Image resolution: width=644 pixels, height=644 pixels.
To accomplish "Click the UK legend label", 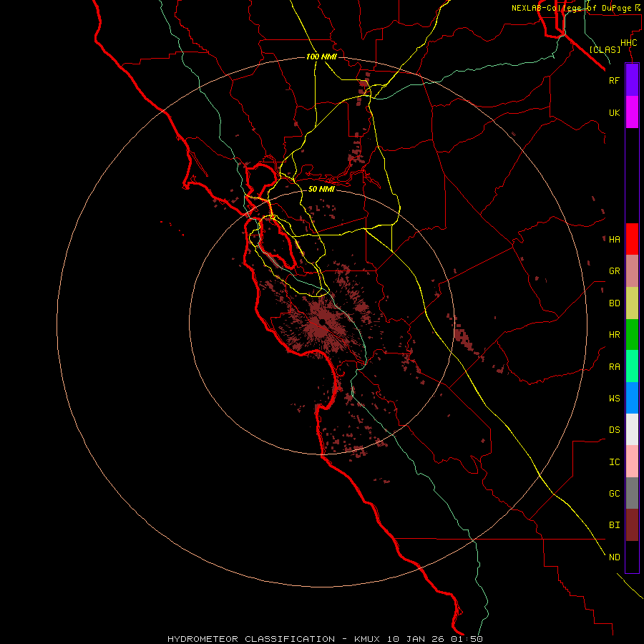I will click(615, 112).
